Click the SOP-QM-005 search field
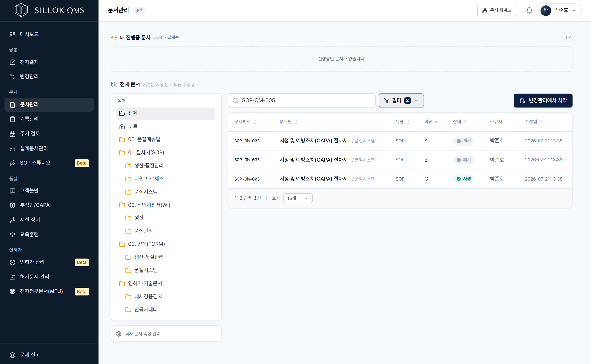 coord(301,101)
